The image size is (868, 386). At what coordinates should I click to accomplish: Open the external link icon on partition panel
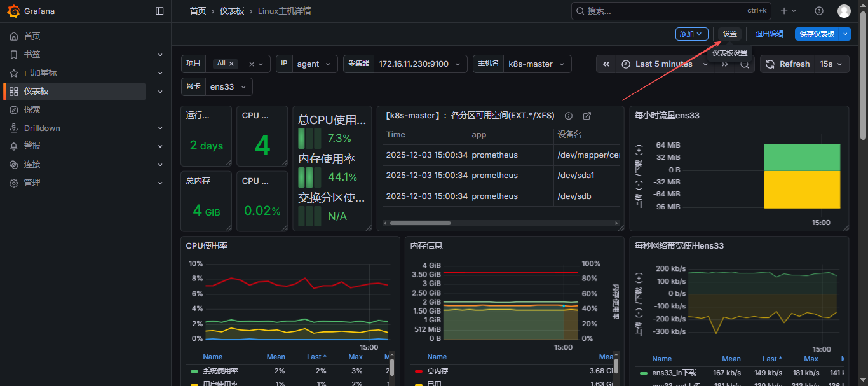click(x=587, y=116)
